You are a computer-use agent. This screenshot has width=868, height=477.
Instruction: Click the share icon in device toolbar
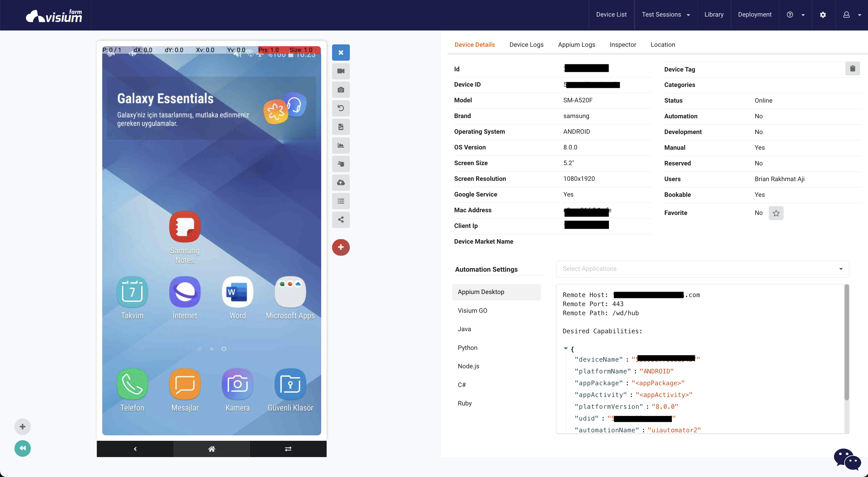point(341,219)
